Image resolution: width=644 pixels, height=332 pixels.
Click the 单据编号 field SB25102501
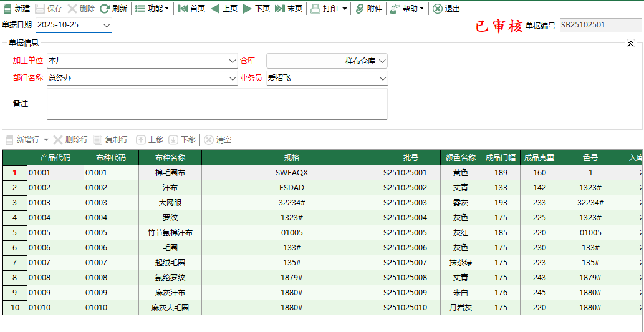(x=600, y=26)
